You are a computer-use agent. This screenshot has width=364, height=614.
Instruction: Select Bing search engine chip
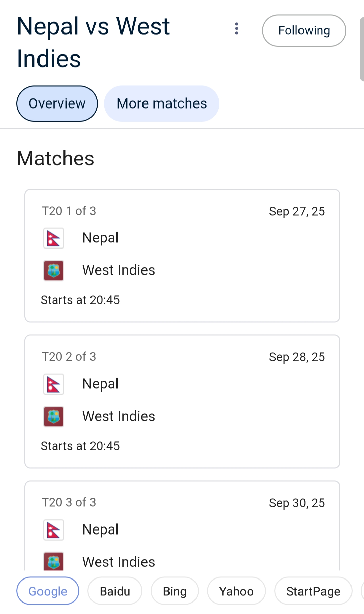click(x=175, y=591)
